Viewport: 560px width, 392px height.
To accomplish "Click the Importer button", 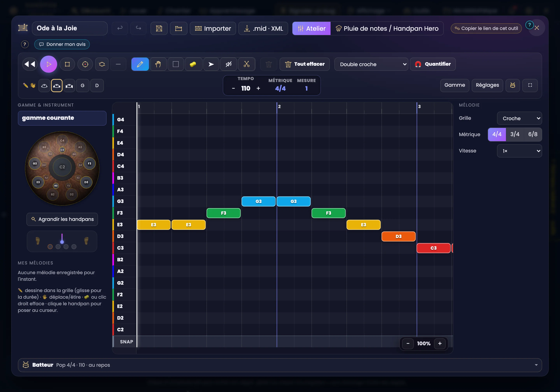I will pos(213,28).
